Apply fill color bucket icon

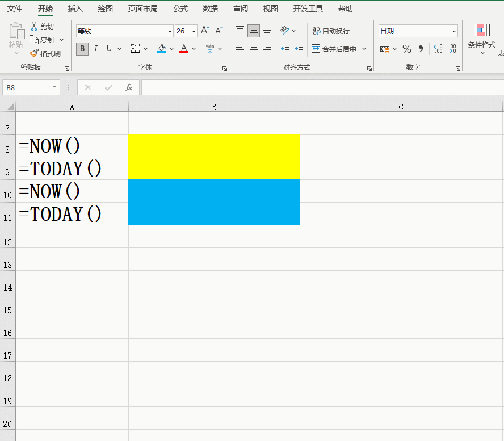pyautogui.click(x=162, y=49)
